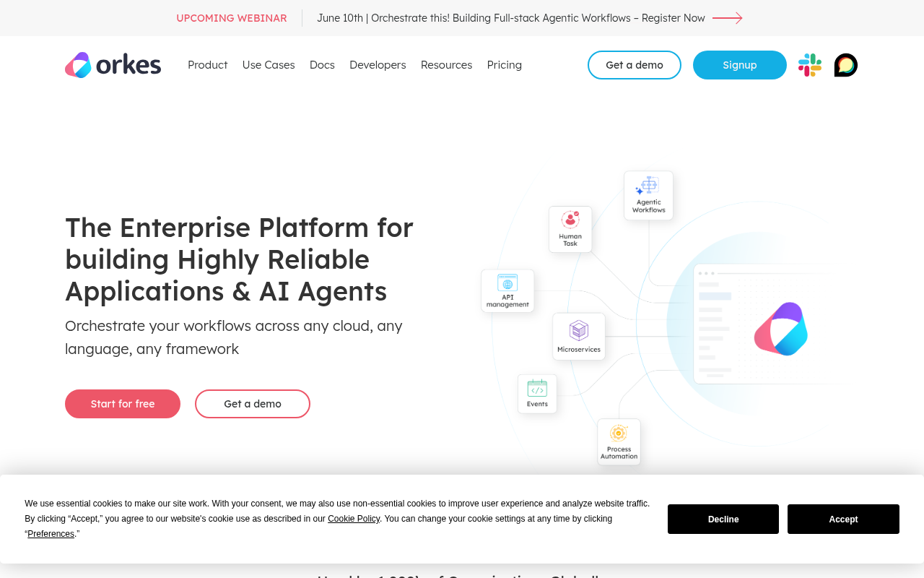
Task: Open the Pricing page
Action: click(504, 65)
